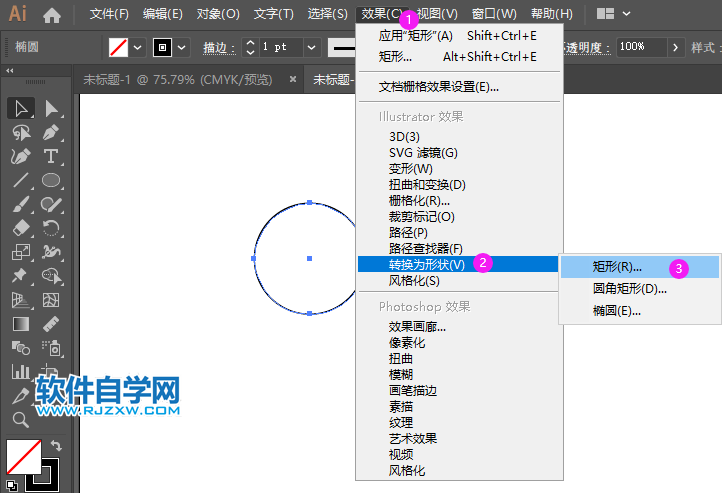Select the Line Segment tool
The width and height of the screenshot is (722, 493).
click(x=20, y=180)
